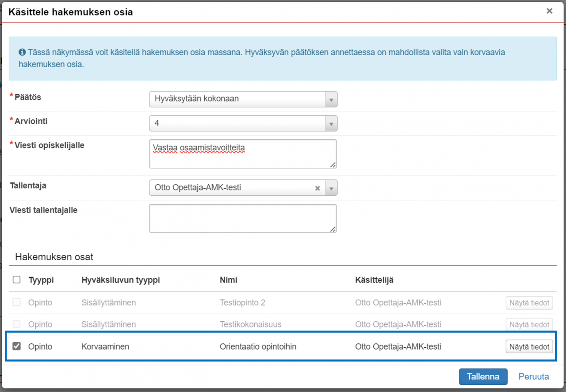
Task: Click the Hakemuksen osat heading
Action: click(54, 257)
